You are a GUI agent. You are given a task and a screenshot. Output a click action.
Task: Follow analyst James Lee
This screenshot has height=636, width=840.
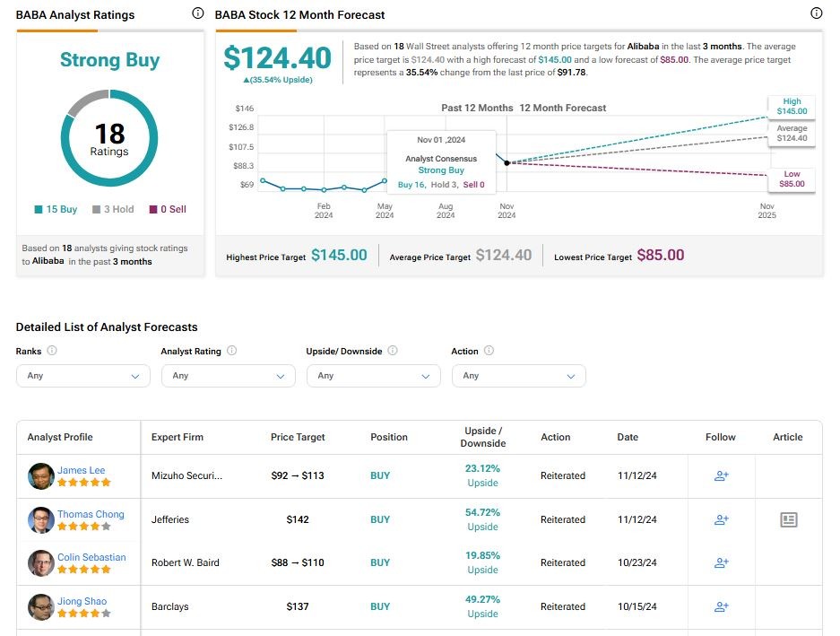click(x=721, y=475)
